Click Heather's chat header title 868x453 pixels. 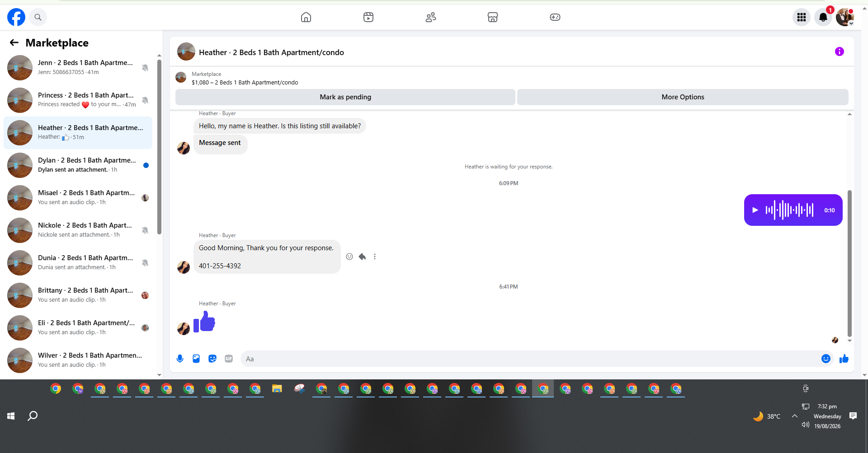coord(271,52)
